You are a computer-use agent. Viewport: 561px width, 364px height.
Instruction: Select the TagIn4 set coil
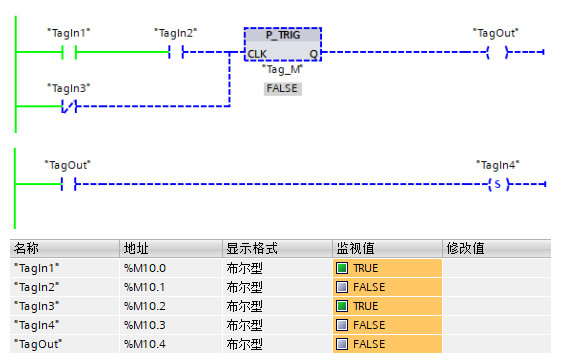pos(498,184)
